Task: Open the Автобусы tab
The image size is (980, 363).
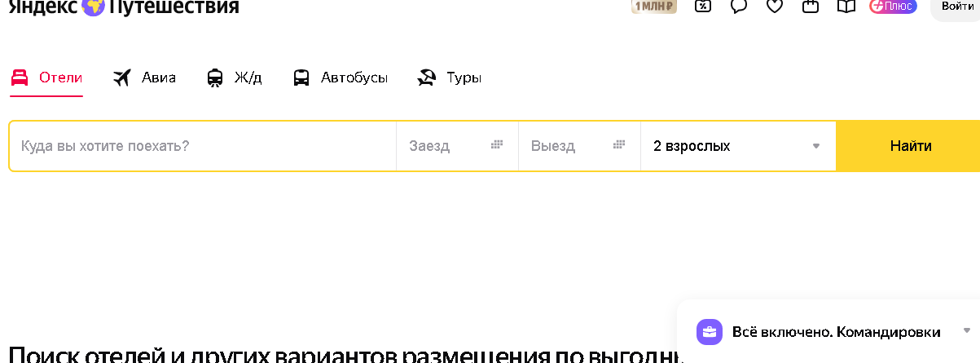Action: 340,78
